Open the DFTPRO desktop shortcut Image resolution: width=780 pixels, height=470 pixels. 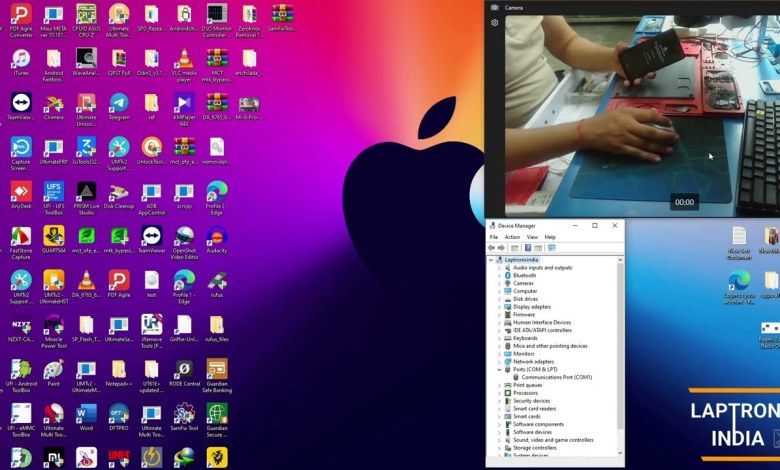tap(119, 417)
